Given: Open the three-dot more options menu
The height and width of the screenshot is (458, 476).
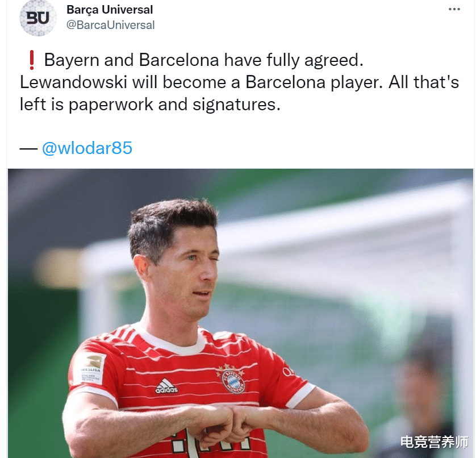Looking at the screenshot, I should (x=454, y=9).
